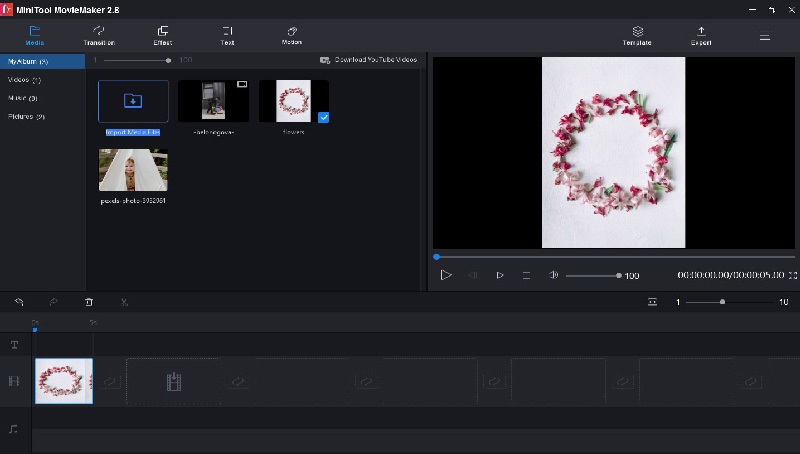The width and height of the screenshot is (800, 454).
Task: Toggle the checkmark on flowers thumbnail
Action: 323,117
